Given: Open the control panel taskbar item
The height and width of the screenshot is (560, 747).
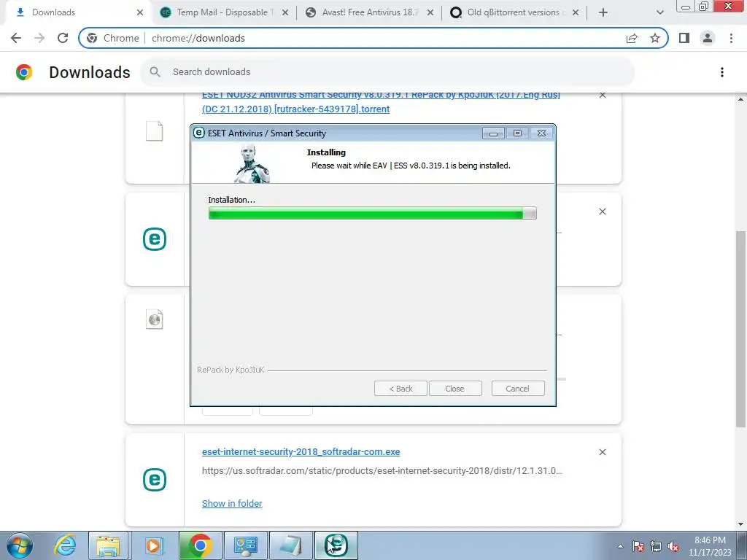Looking at the screenshot, I should [245, 545].
